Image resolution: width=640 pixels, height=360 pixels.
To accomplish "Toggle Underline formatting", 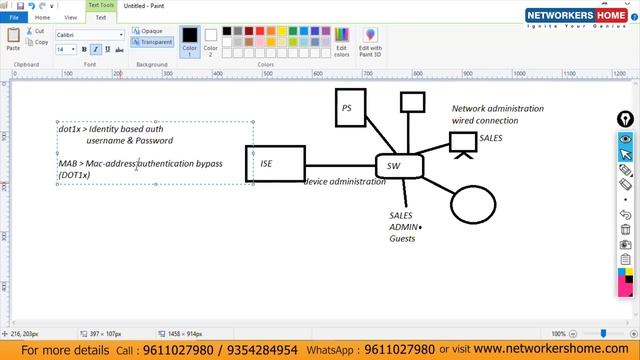I will coord(107,49).
